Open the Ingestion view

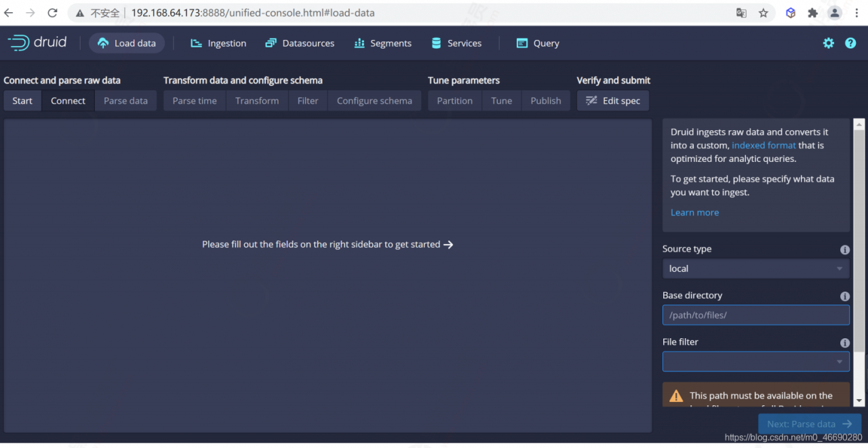[218, 43]
